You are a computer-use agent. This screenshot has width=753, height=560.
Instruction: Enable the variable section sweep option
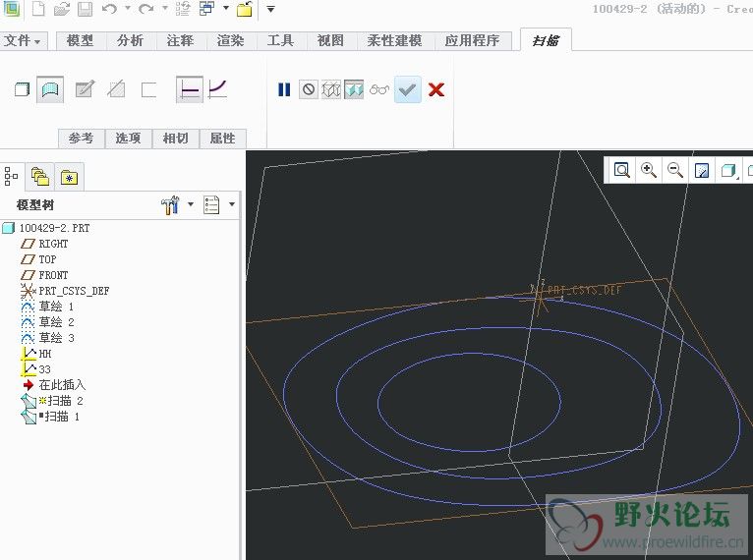tap(217, 89)
